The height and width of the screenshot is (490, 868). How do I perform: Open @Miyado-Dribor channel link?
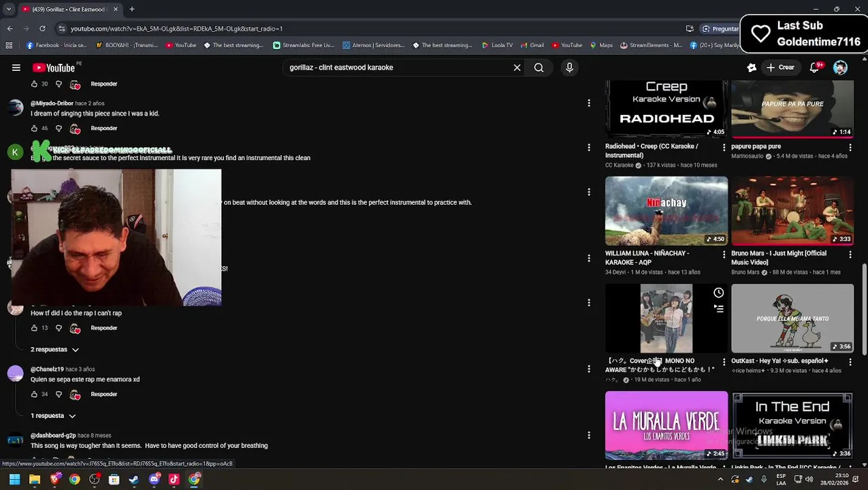tap(52, 103)
